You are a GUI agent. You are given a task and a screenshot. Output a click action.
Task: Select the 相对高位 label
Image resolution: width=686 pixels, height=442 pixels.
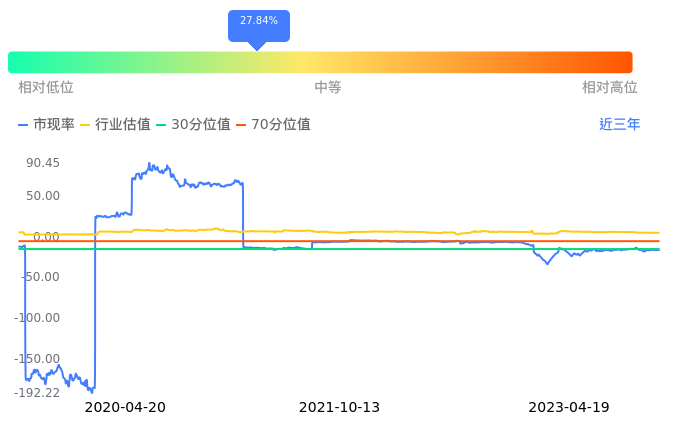[x=610, y=88]
